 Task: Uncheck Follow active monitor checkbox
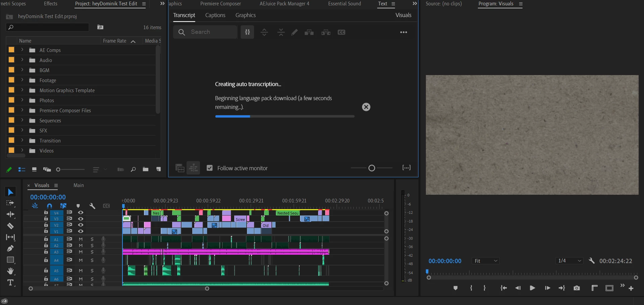click(210, 168)
